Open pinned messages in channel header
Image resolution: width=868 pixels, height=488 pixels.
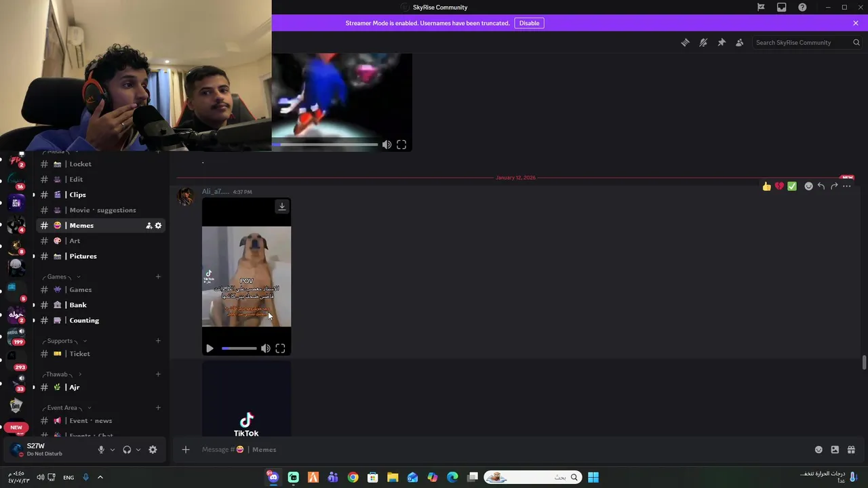[x=722, y=43]
